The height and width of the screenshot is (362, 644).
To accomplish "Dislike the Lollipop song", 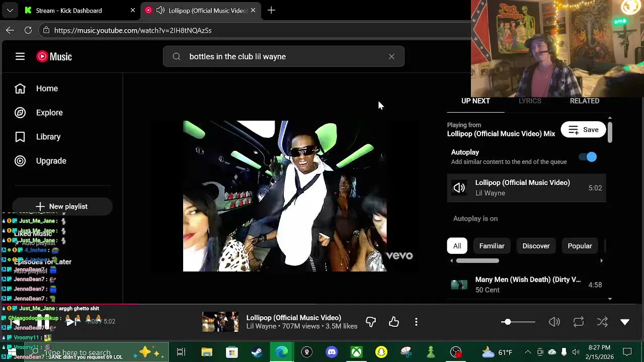I will click(x=371, y=322).
